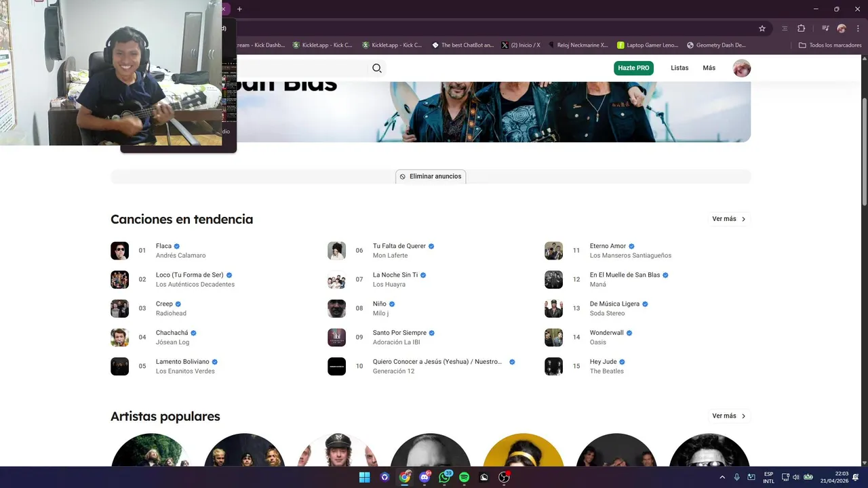Open the Flaca album thumbnail
Viewport: 868px width, 488px height.
point(119,251)
